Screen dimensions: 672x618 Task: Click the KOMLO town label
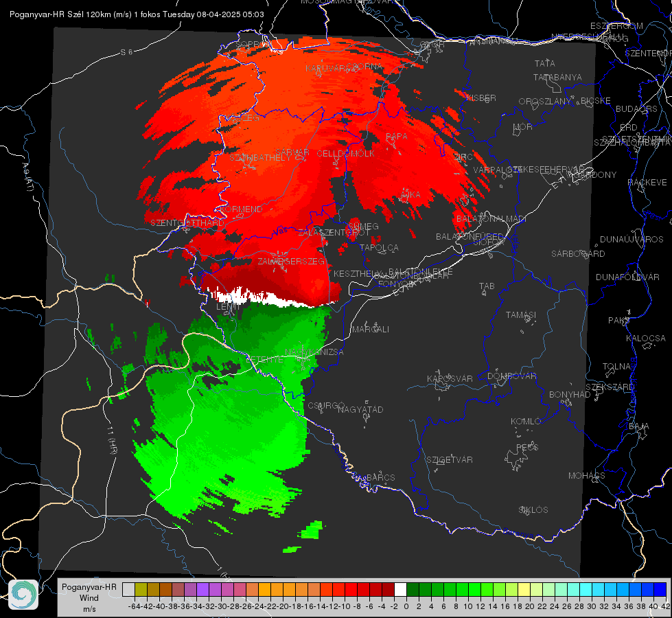[x=525, y=422]
